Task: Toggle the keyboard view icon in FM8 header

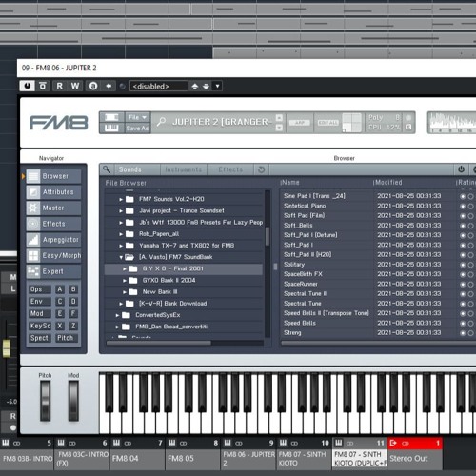Action: 111,128
